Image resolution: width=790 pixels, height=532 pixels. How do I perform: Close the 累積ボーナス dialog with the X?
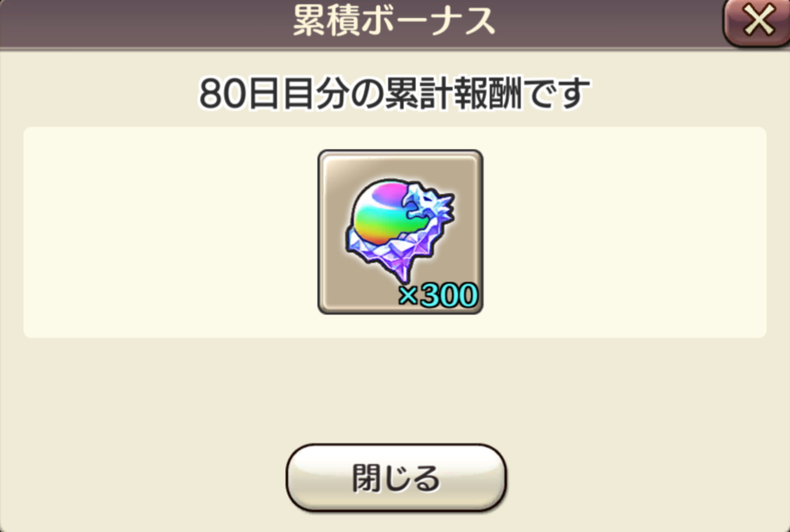point(757,22)
